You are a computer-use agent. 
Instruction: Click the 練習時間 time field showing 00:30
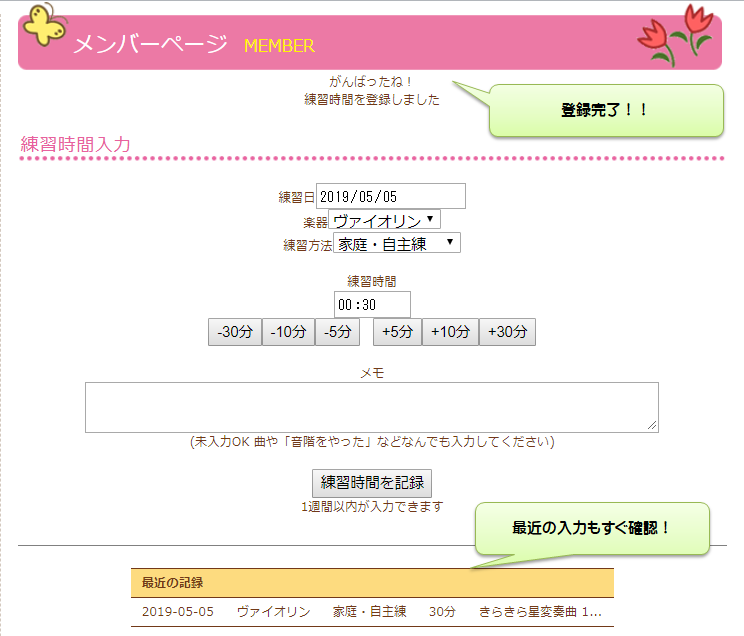[x=372, y=304]
